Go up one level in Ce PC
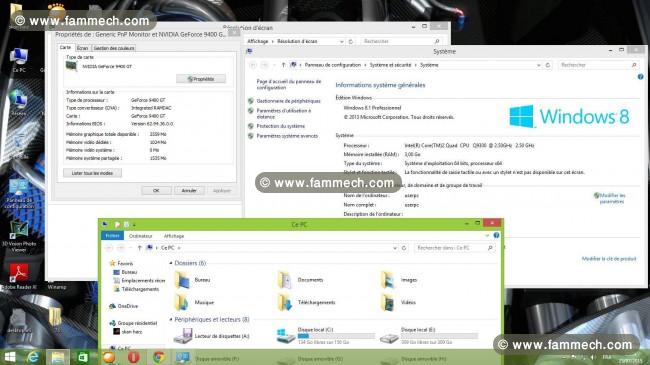Image resolution: width=650 pixels, height=365 pixels. click(x=140, y=248)
